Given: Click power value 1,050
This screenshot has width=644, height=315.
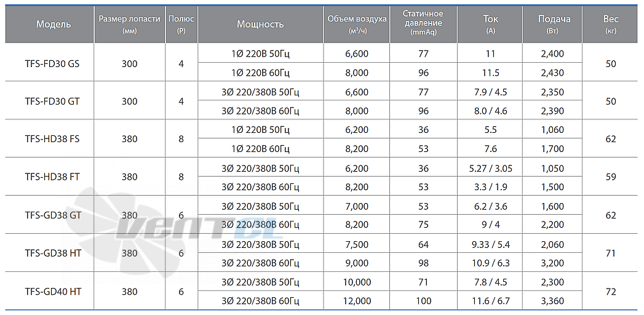Looking at the screenshot, I should [553, 168].
